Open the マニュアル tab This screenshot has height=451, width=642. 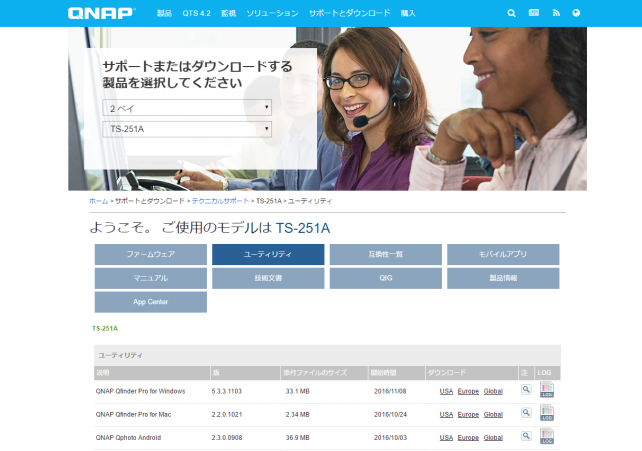pos(151,278)
